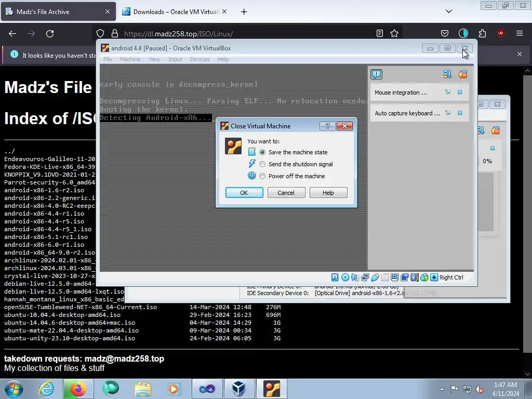Dismiss the Mouse integration notification
This screenshot has height=399, width=532.
460,92
